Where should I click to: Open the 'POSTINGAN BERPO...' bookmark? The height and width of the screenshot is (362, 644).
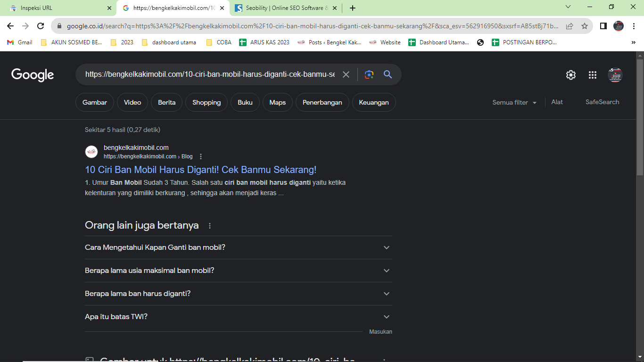(x=524, y=42)
